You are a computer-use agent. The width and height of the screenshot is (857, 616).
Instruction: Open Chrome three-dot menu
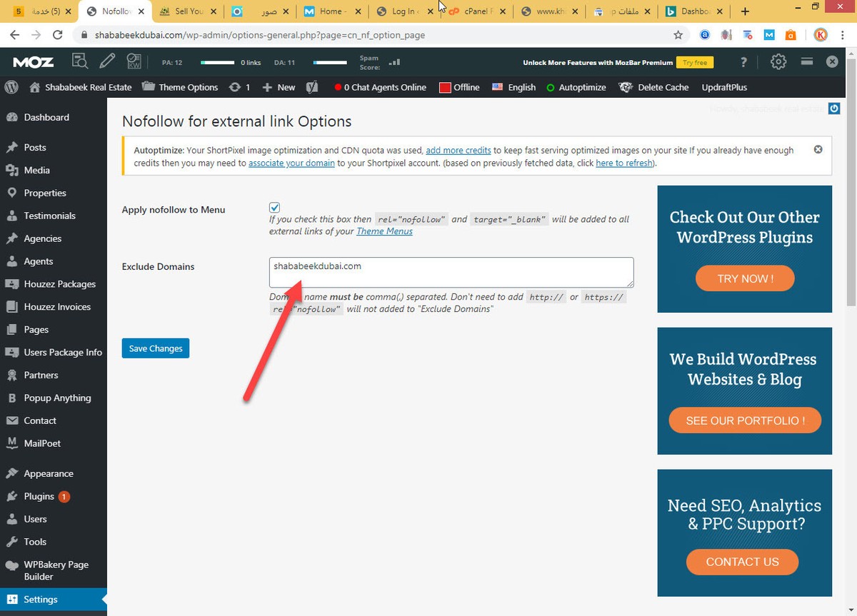[844, 34]
